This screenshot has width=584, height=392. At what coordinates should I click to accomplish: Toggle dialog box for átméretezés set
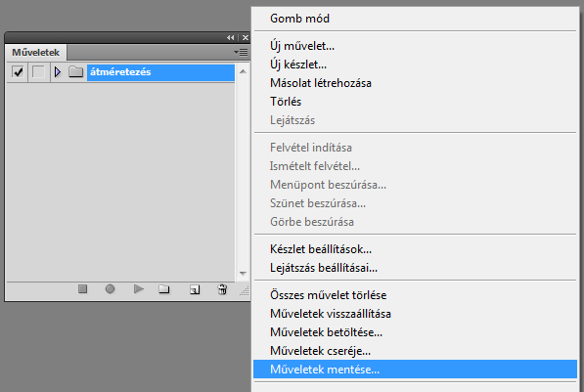tap(38, 71)
